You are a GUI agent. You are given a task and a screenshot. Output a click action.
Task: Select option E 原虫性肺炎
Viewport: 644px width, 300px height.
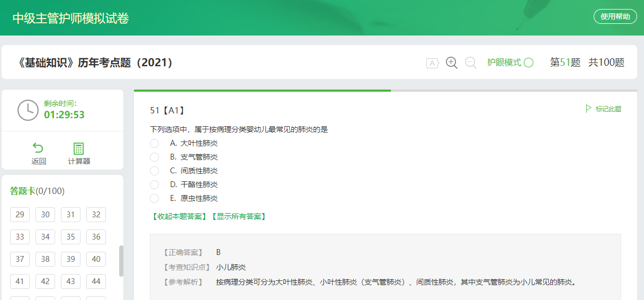155,198
